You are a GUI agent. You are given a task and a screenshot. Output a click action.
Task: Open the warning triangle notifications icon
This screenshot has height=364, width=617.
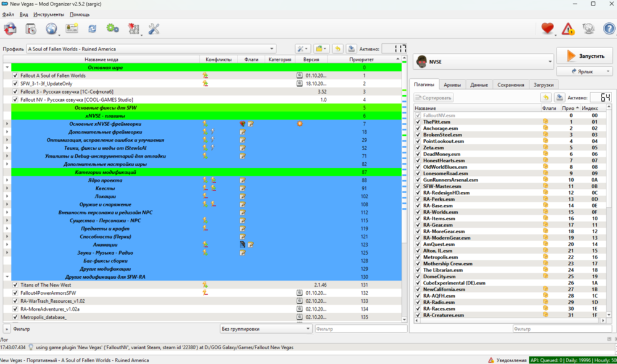pyautogui.click(x=568, y=28)
